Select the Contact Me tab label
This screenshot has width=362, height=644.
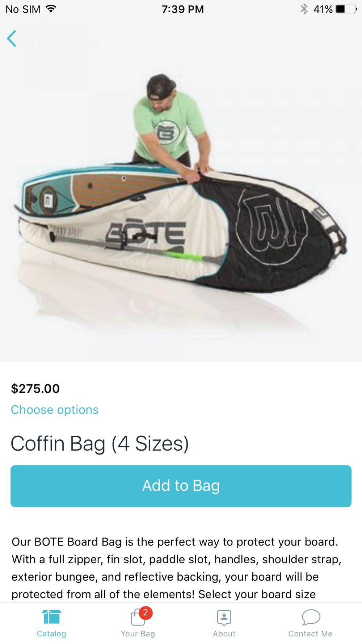click(x=310, y=633)
